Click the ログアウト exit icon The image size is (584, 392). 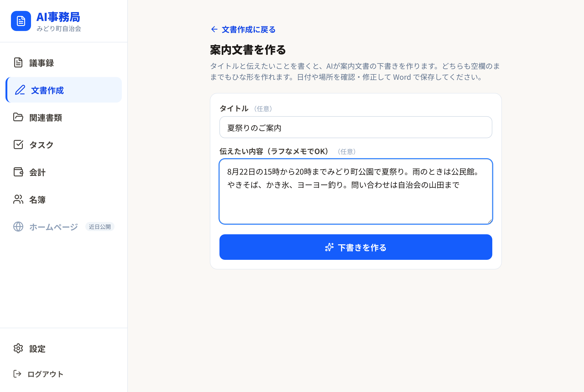[x=17, y=374]
